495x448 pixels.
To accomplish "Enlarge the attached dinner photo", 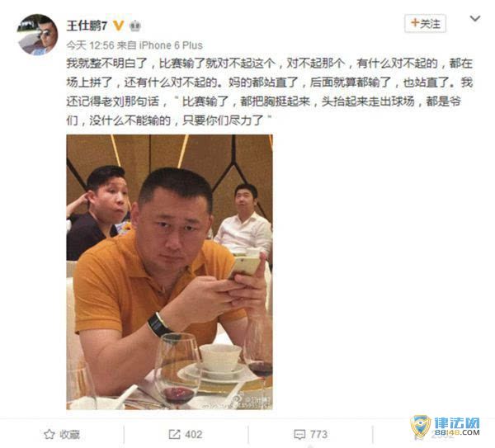I will 169,272.
